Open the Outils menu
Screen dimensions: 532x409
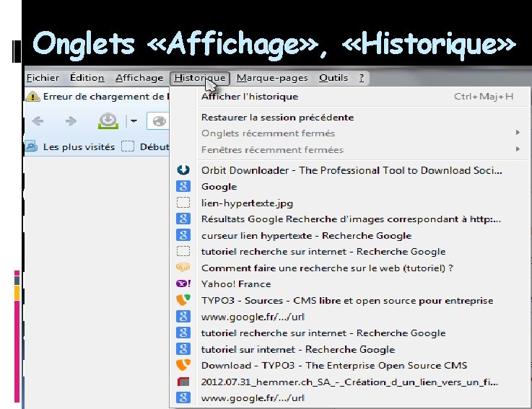pos(333,78)
